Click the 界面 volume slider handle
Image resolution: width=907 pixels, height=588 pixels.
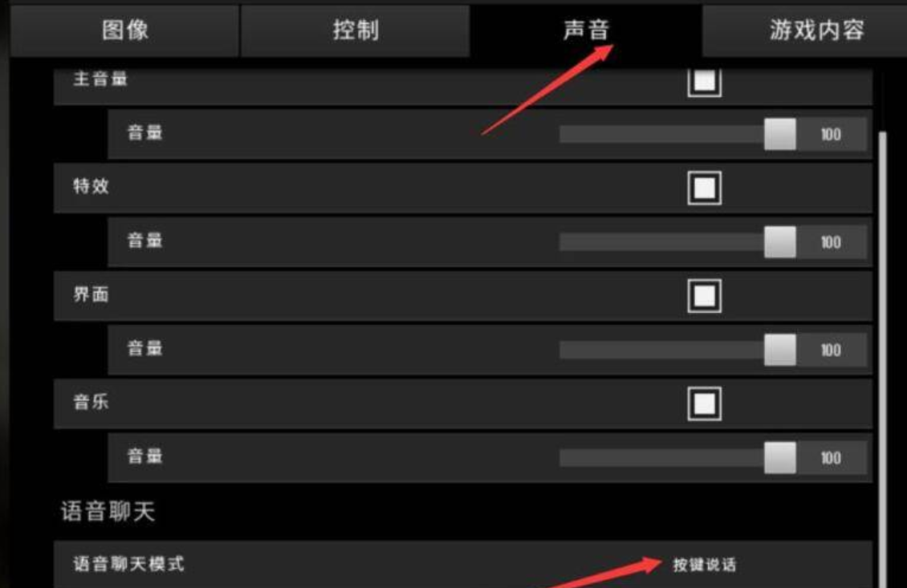pos(779,350)
